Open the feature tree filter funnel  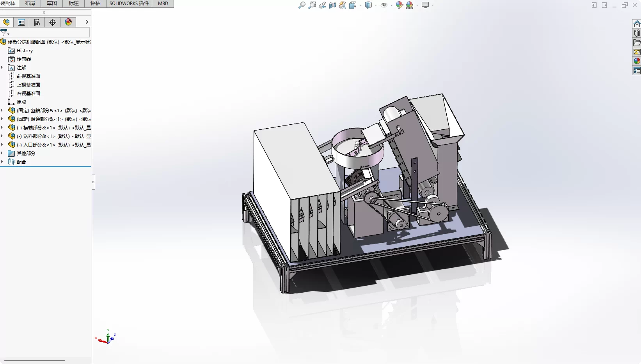click(4, 33)
